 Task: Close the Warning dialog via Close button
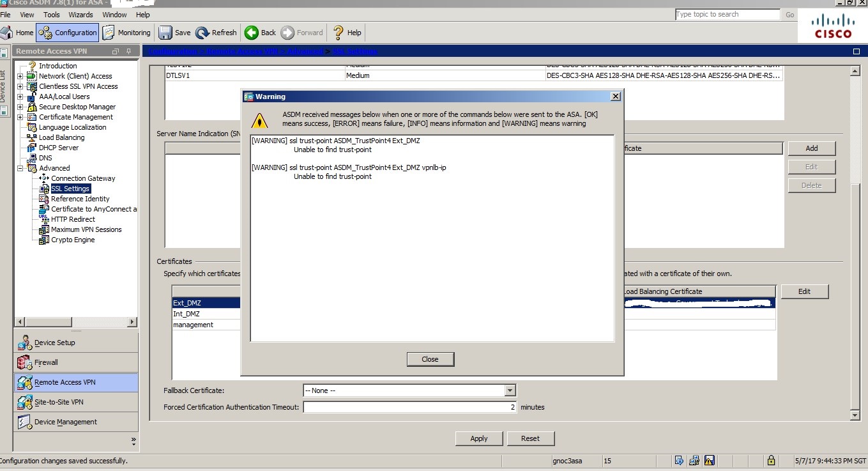click(x=430, y=359)
